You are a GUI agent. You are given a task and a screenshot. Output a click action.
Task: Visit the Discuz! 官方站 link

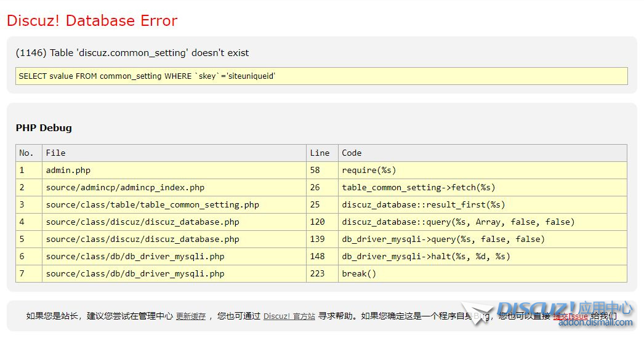[x=289, y=316]
